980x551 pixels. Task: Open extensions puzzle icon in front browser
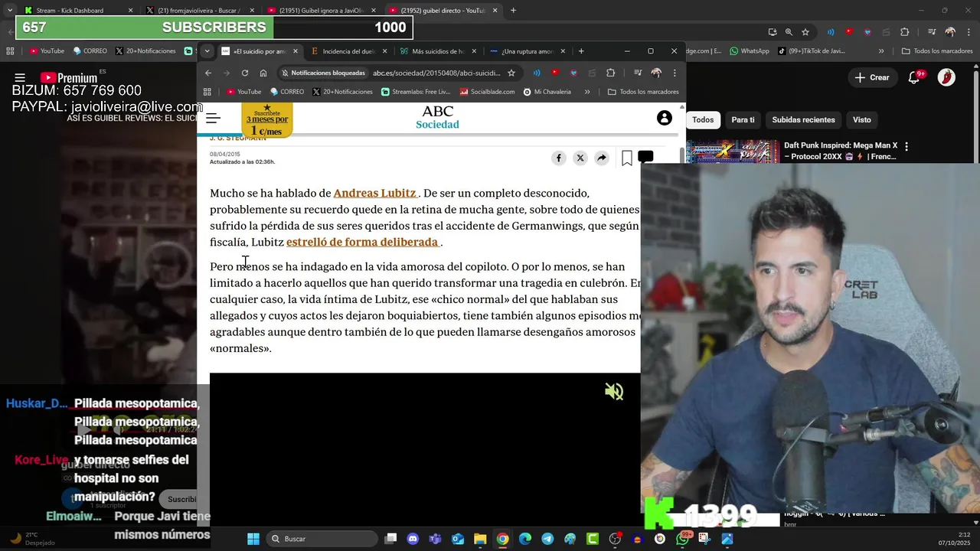(x=610, y=73)
